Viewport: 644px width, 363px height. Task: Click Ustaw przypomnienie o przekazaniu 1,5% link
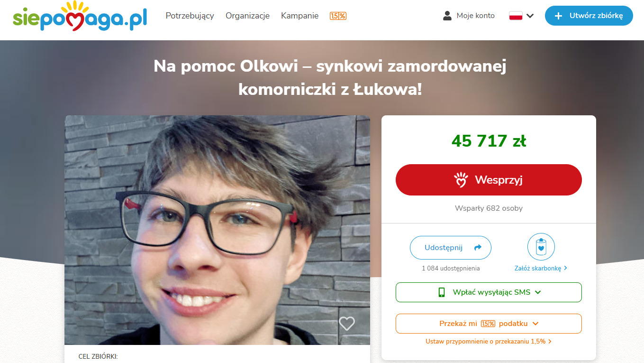[489, 341]
